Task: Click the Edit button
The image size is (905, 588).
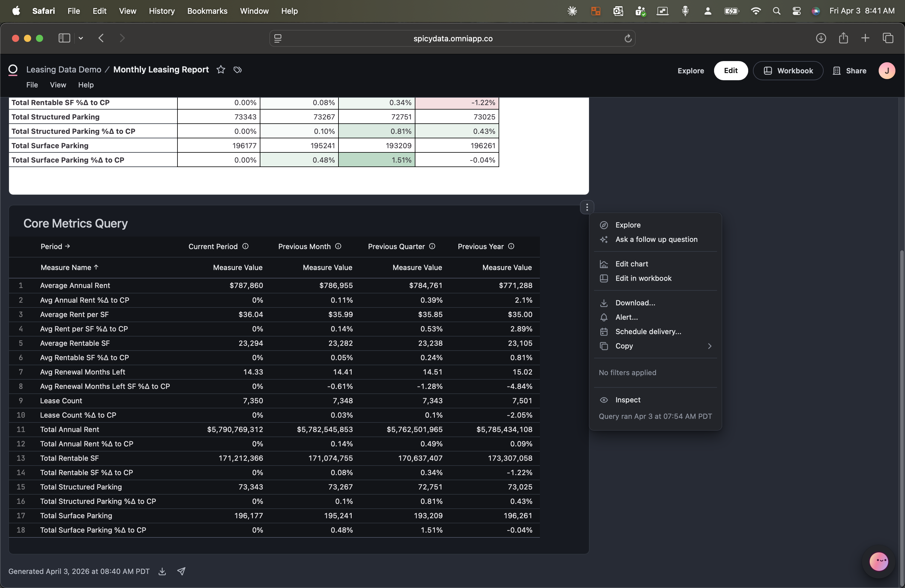Action: pos(731,71)
